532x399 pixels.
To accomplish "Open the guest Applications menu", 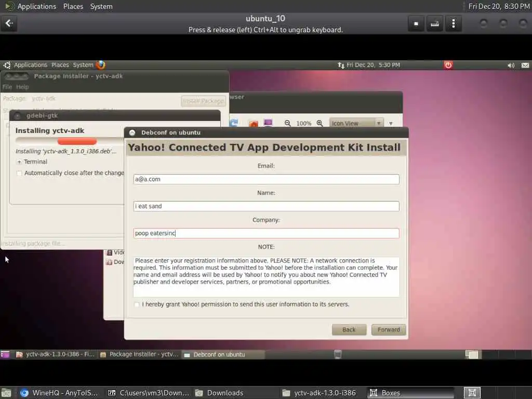I will tap(31, 65).
